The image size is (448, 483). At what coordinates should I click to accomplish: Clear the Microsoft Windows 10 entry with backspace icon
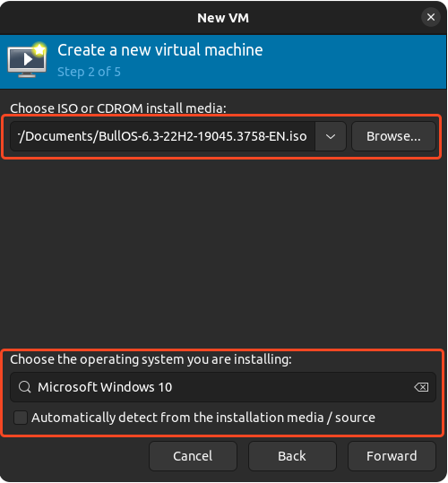pos(421,387)
